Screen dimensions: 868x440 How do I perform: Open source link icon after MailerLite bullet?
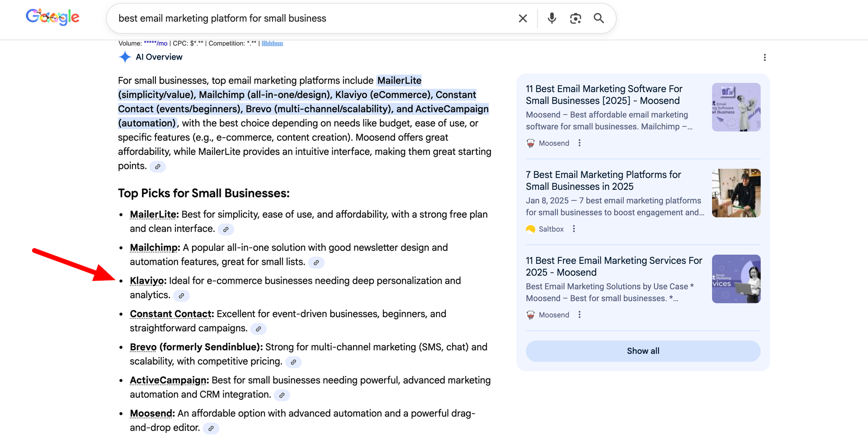(x=226, y=229)
